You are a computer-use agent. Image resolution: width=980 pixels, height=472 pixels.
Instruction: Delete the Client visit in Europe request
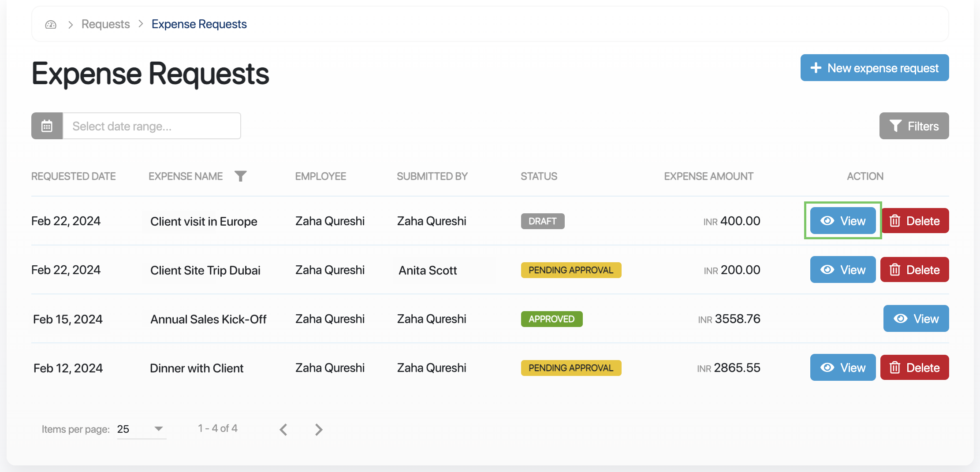click(915, 221)
